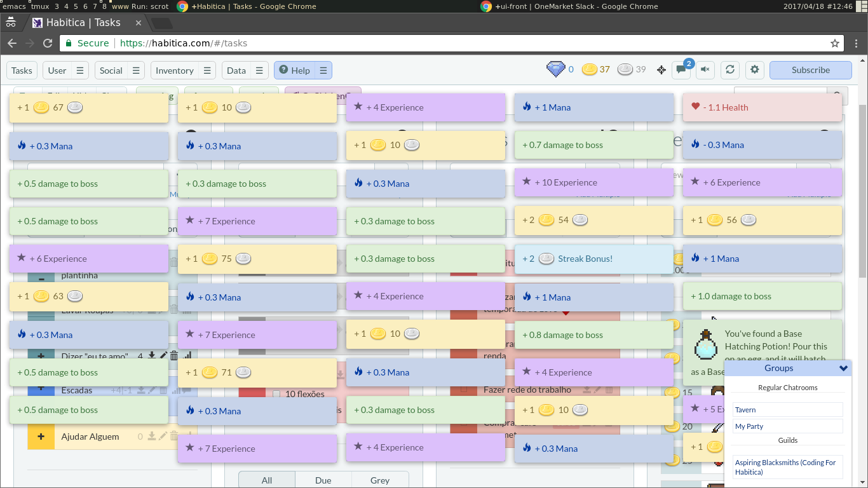
Task: Open the Tavern chatroom link
Action: tap(787, 410)
